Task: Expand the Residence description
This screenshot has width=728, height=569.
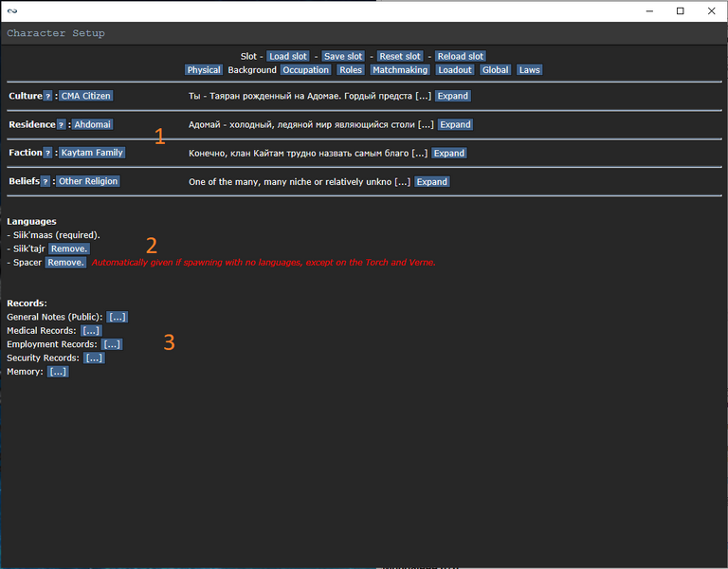Action: pos(455,124)
